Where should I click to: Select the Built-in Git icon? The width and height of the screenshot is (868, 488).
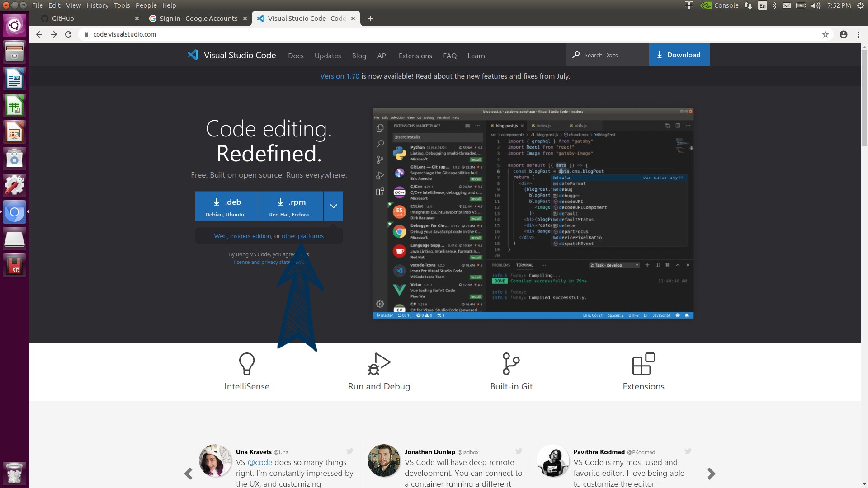511,364
